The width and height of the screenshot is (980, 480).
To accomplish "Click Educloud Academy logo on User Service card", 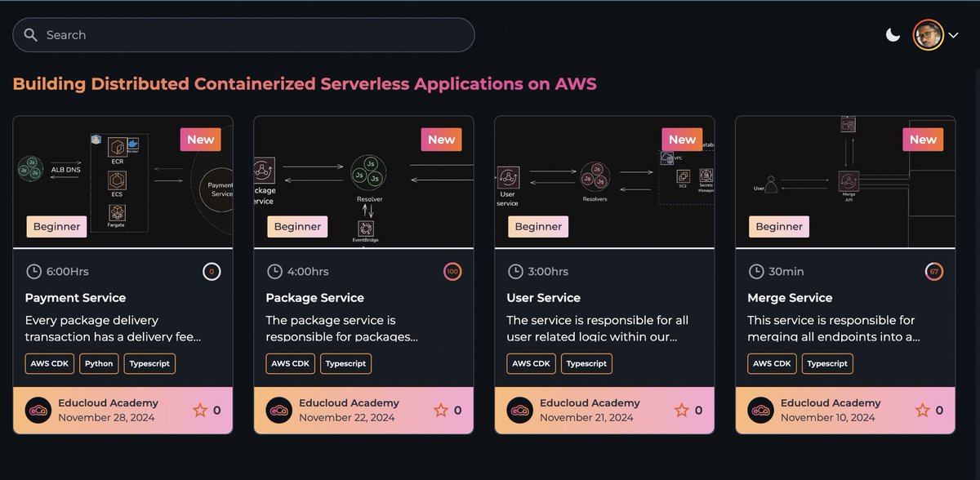I will [x=520, y=410].
